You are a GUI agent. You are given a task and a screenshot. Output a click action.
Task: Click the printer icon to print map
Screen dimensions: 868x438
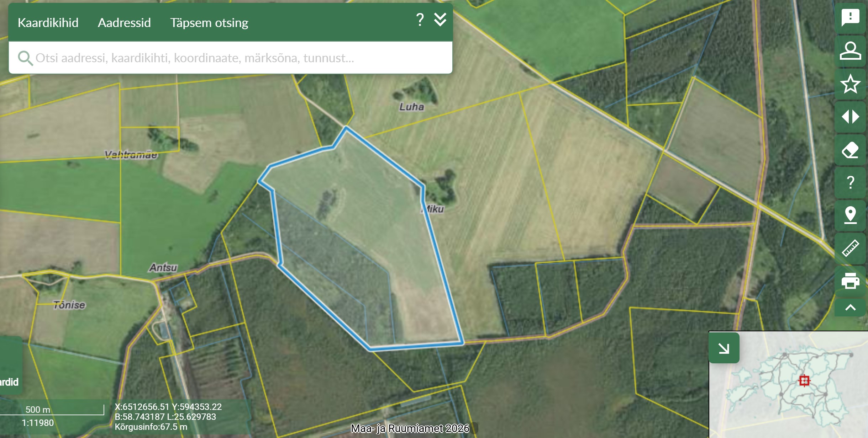(x=850, y=281)
